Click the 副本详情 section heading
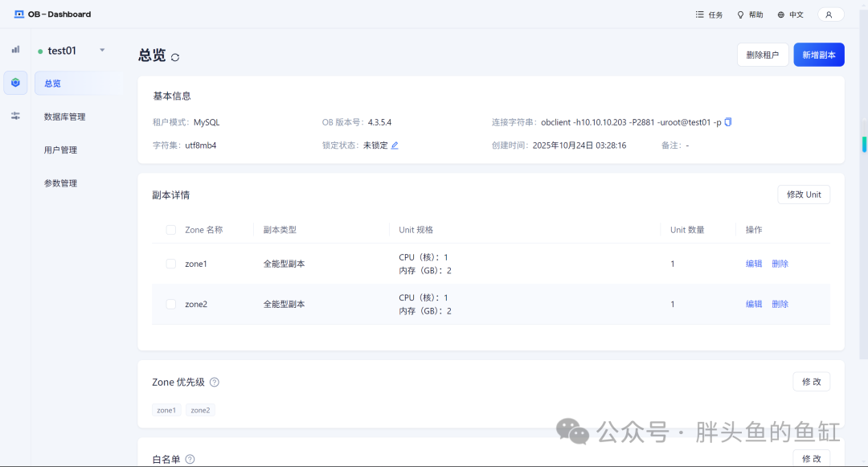 171,195
